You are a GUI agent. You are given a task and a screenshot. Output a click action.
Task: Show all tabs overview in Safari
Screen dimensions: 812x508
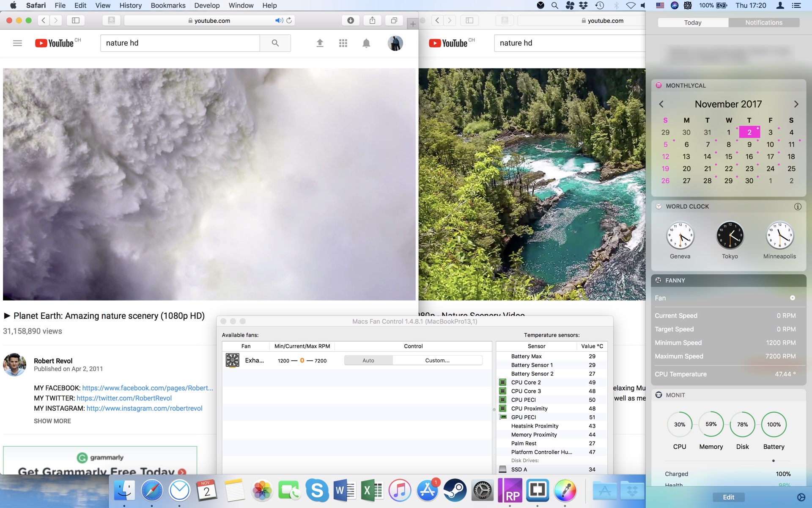tap(394, 20)
